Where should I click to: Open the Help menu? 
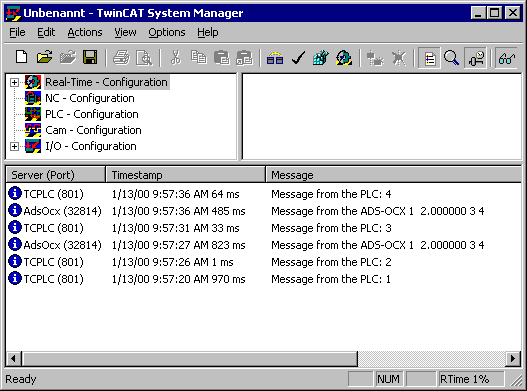pos(208,32)
